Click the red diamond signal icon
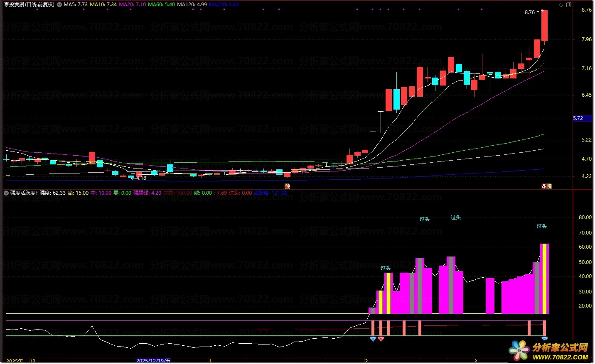Screen dimensions: 595x364 (381, 339)
